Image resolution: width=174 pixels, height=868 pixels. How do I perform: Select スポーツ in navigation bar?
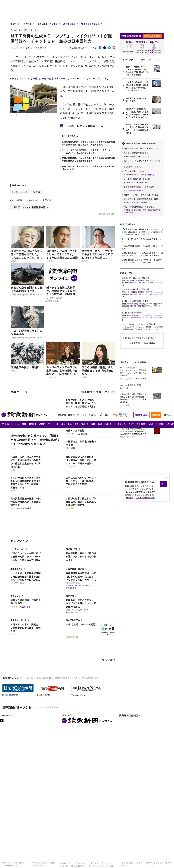pyautogui.click(x=85, y=424)
